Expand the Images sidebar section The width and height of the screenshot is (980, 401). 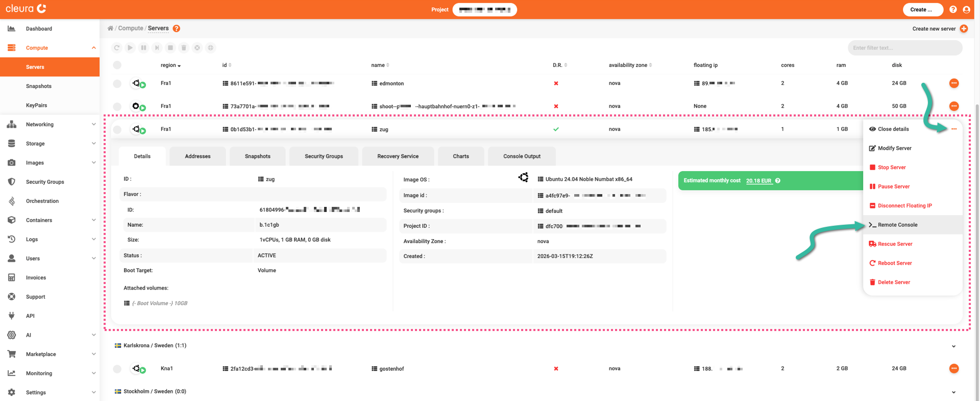(93, 163)
